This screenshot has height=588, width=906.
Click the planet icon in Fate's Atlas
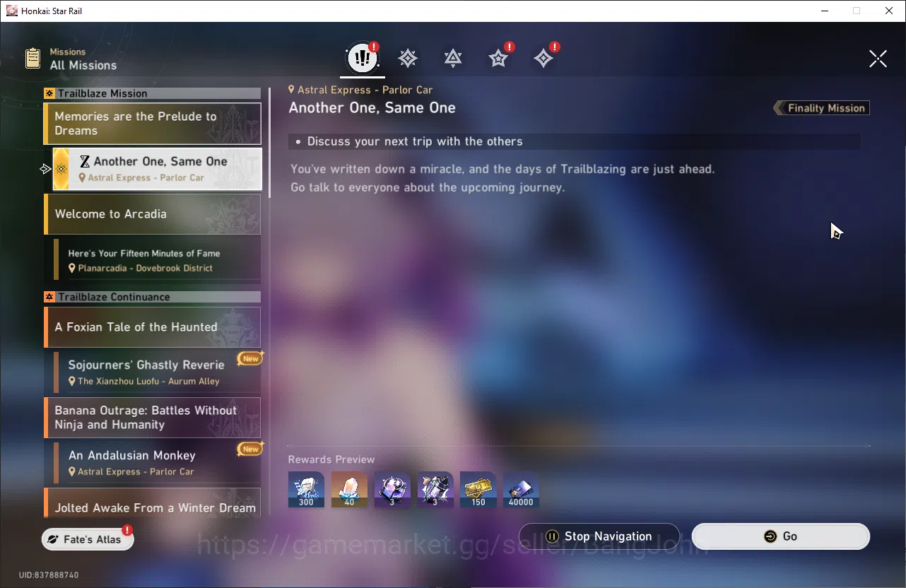pyautogui.click(x=53, y=539)
